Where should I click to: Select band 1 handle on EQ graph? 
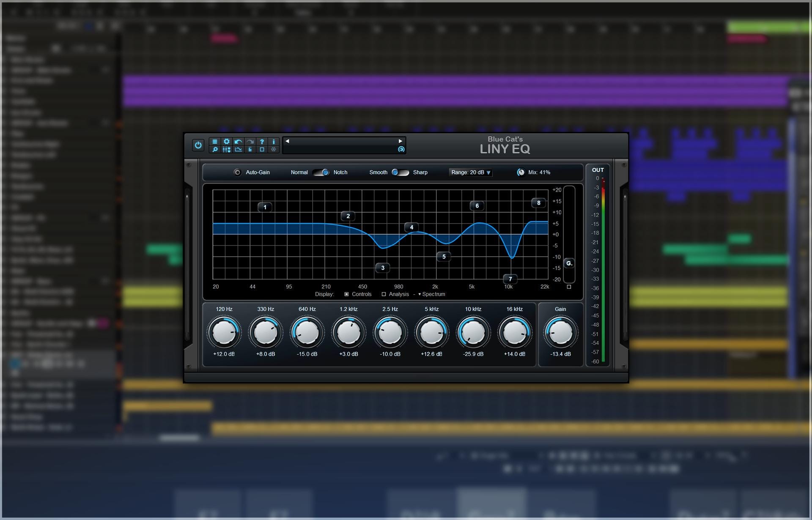click(x=265, y=207)
